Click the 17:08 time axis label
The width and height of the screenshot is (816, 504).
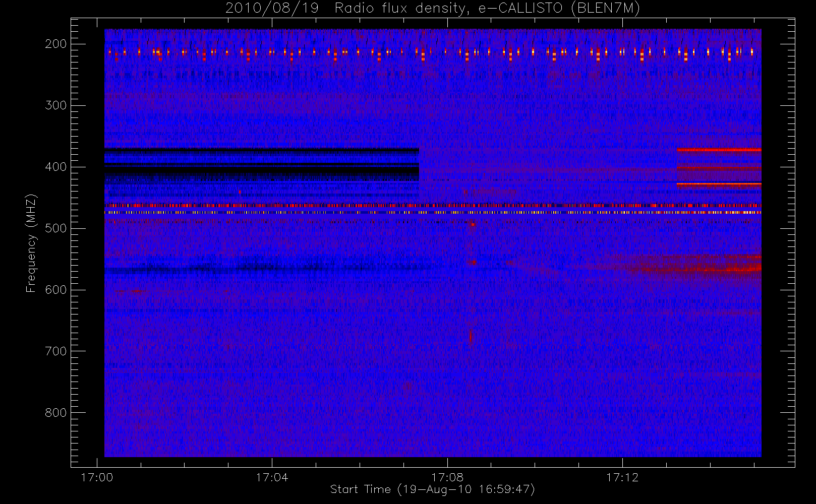447,477
